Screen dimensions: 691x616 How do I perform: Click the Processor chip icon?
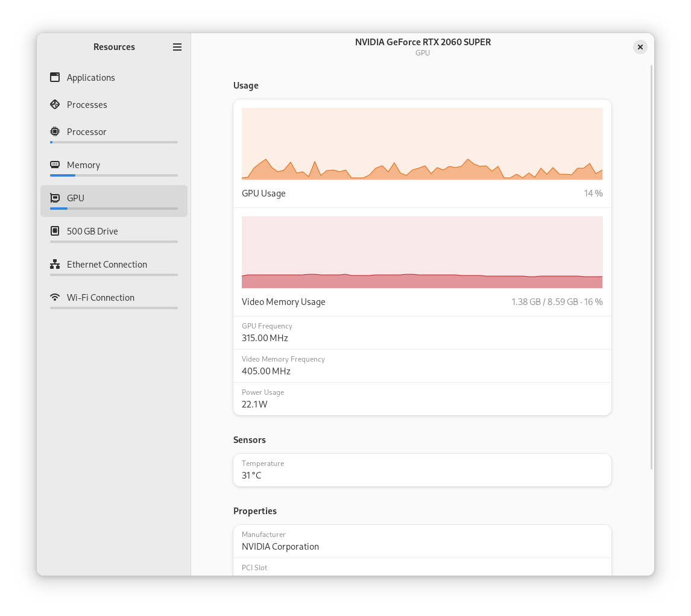(55, 131)
